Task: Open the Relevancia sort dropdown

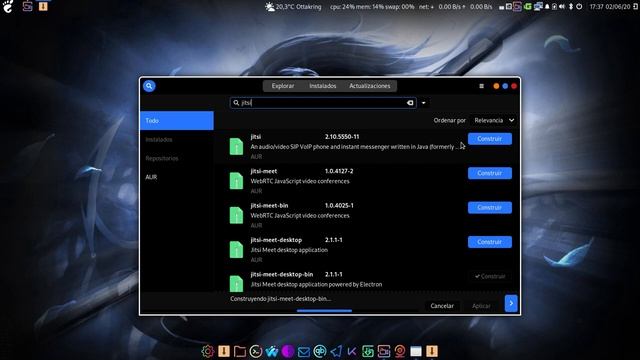Action: [494, 120]
